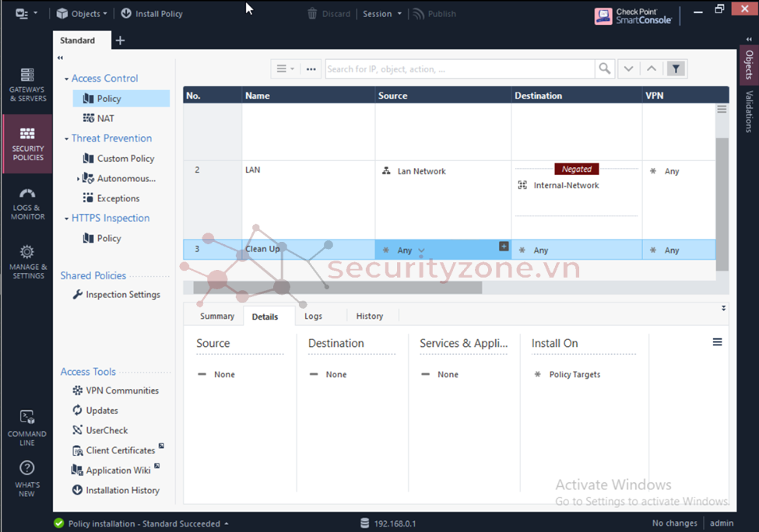The height and width of the screenshot is (532, 759).
Task: Select the Any destination in Clean Up rule
Action: click(x=533, y=250)
